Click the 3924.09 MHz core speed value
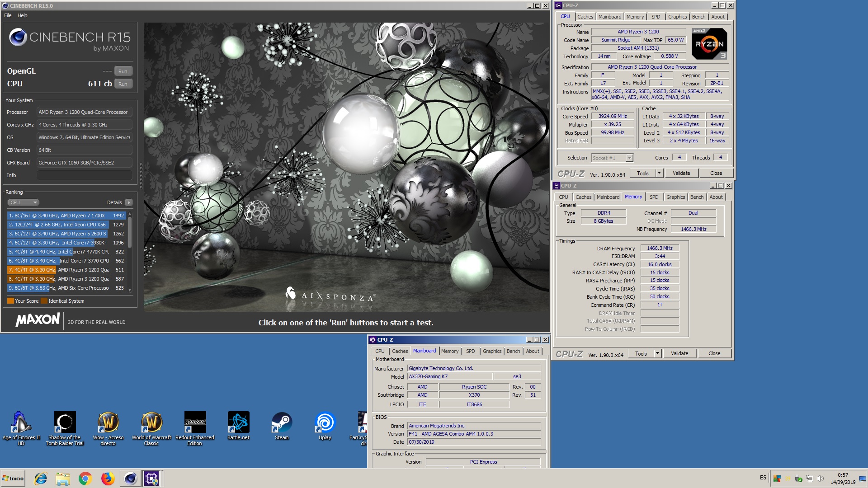This screenshot has height=488, width=868. 613,117
